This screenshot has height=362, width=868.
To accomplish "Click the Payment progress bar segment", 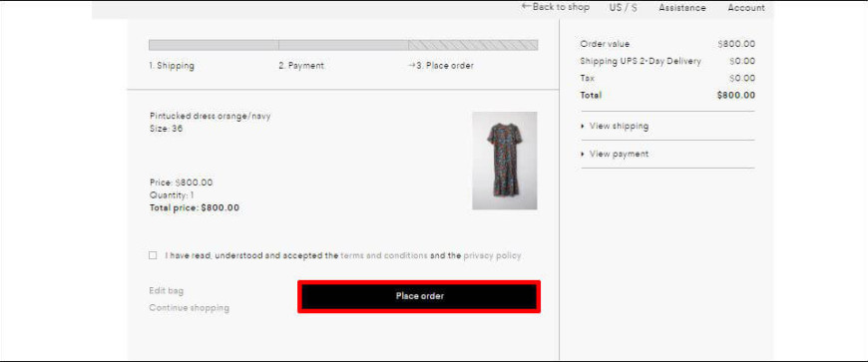I will (343, 45).
